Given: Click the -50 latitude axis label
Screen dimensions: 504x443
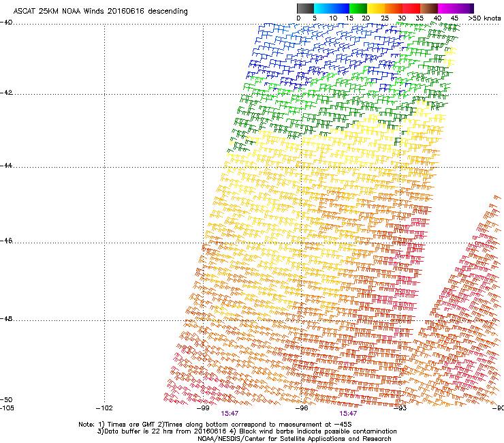Looking at the screenshot, I should click(6, 399).
